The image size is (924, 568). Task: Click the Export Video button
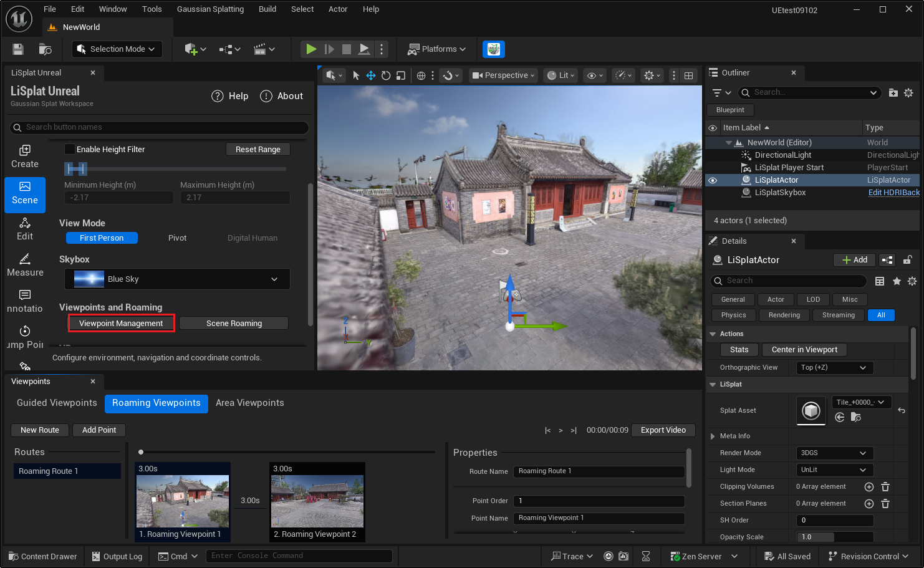663,430
